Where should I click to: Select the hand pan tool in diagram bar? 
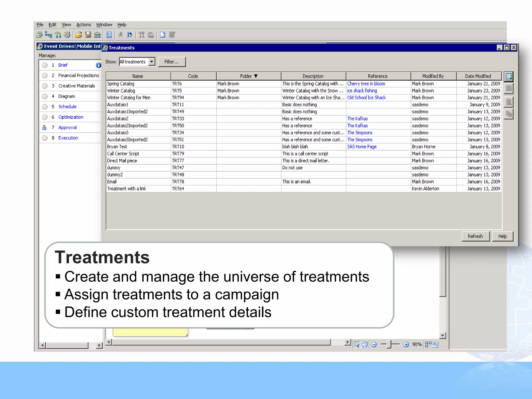click(365, 344)
